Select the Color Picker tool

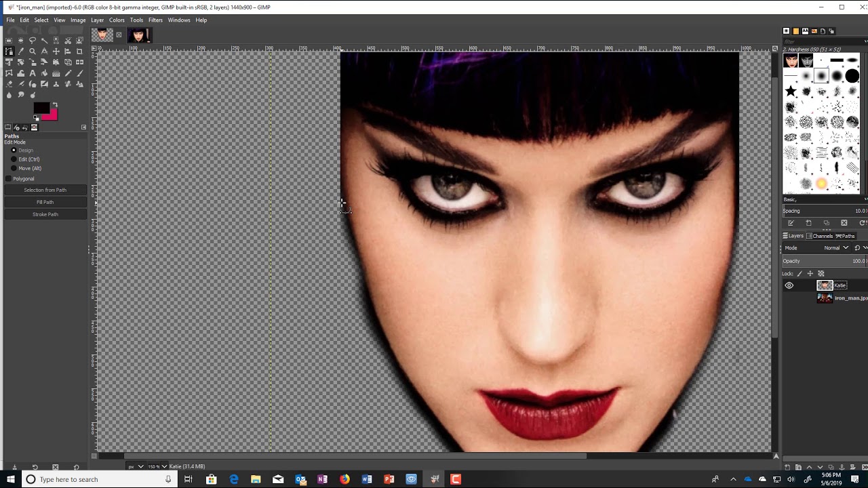pyautogui.click(x=21, y=52)
